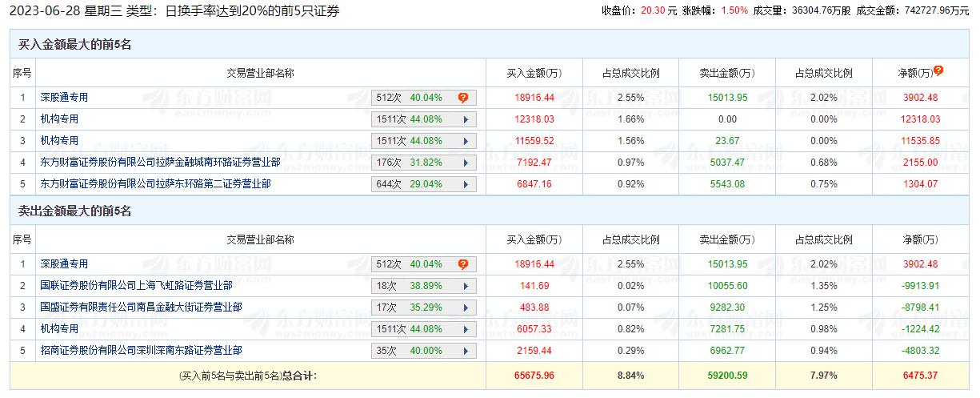Click the arrow icon beside 18次 38.89%
The height and width of the screenshot is (398, 980).
pyautogui.click(x=465, y=286)
